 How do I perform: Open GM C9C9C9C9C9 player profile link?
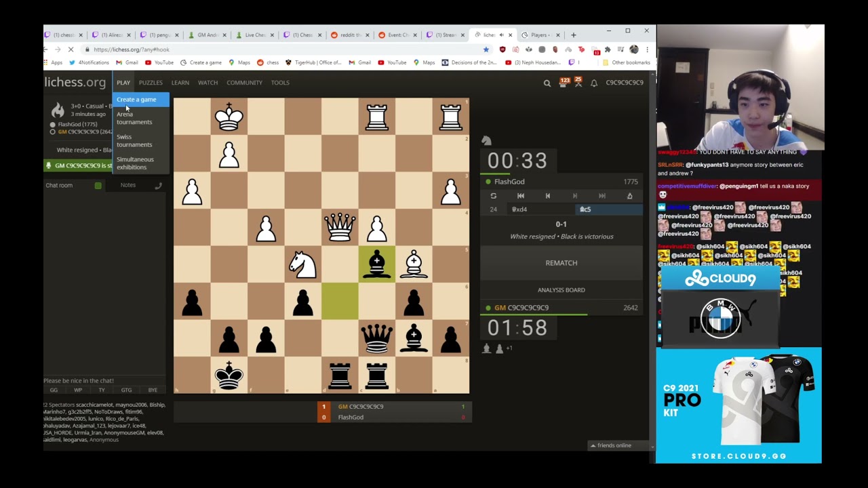click(x=521, y=308)
